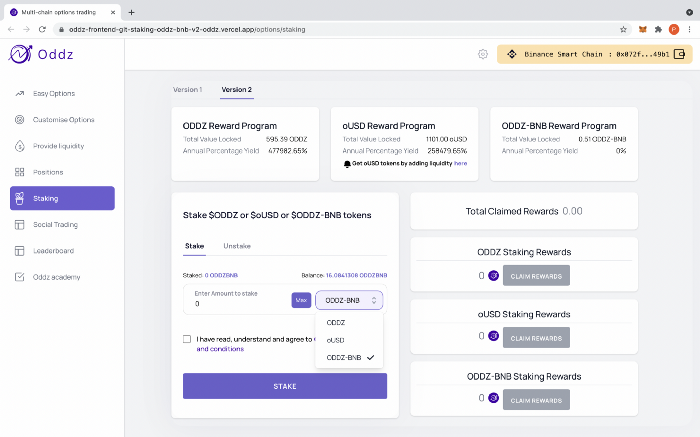Open settings gear icon

click(483, 54)
